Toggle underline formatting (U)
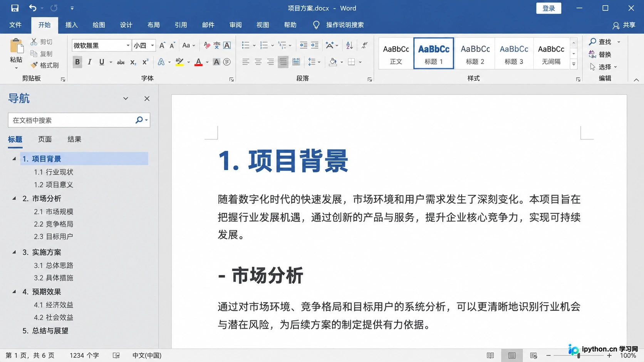This screenshot has height=362, width=644. [102, 62]
